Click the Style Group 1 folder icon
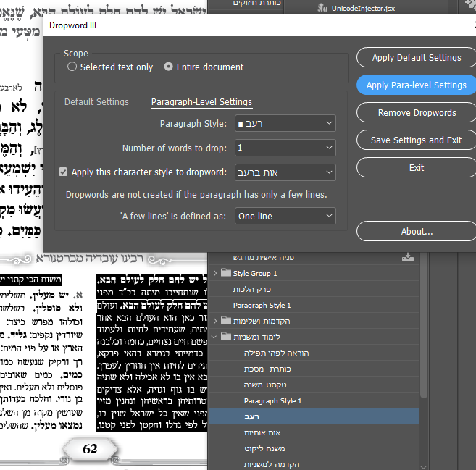476x470 pixels. [x=226, y=272]
